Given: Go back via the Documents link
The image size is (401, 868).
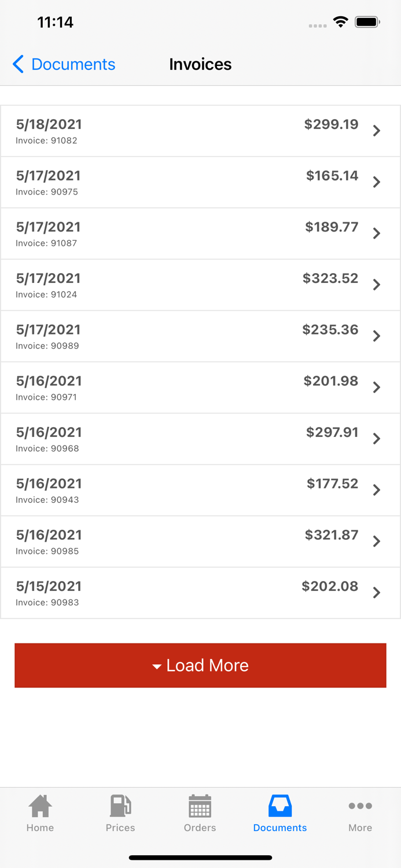Looking at the screenshot, I should coord(73,64).
